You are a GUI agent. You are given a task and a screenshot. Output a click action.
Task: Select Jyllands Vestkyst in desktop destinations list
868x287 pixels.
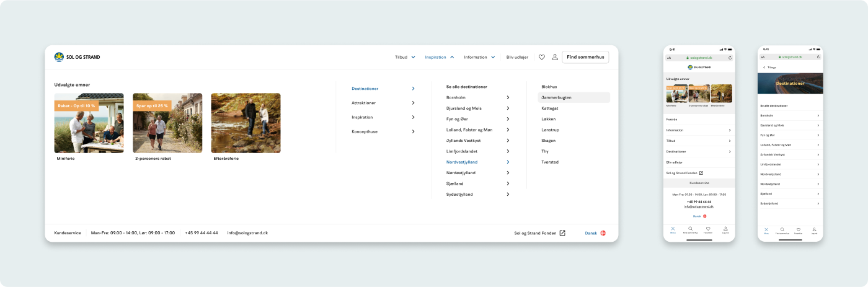click(x=477, y=141)
